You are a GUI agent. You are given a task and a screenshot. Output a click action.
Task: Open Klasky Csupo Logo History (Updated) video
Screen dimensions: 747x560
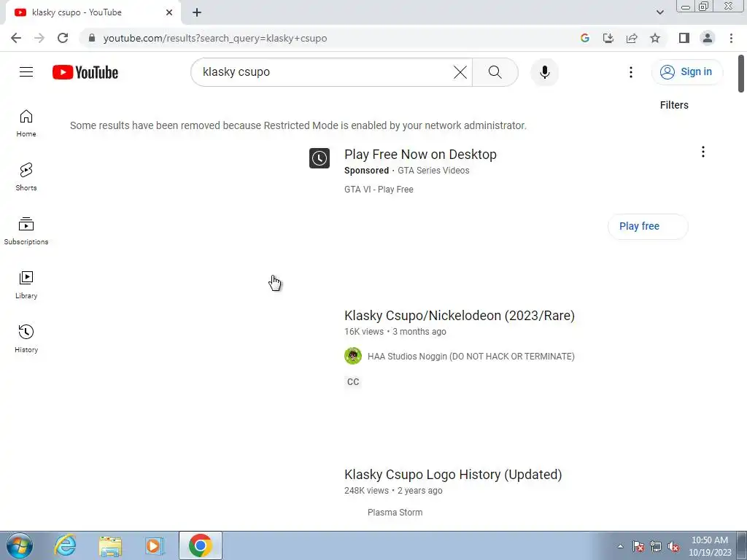453,474
